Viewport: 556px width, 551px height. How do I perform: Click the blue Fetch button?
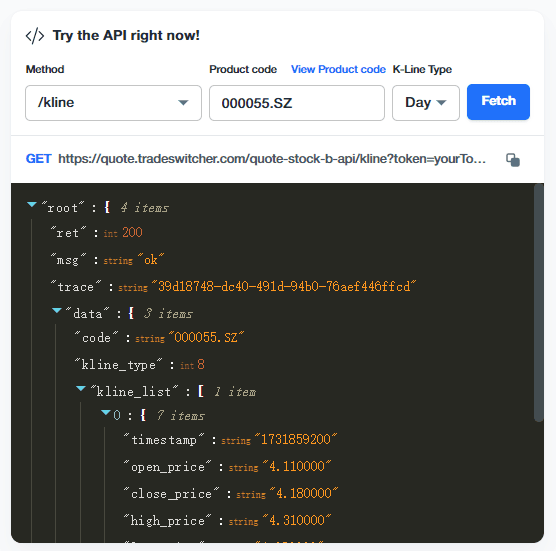click(498, 102)
